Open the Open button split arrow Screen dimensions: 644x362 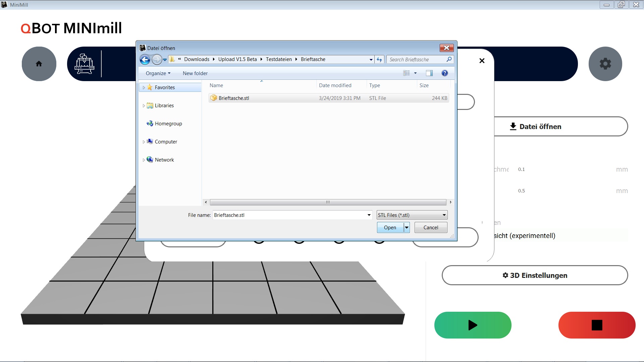click(407, 227)
